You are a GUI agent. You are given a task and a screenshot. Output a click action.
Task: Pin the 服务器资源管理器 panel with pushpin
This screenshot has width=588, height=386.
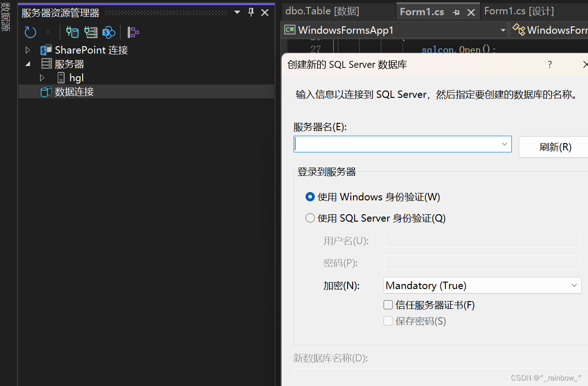(x=251, y=12)
